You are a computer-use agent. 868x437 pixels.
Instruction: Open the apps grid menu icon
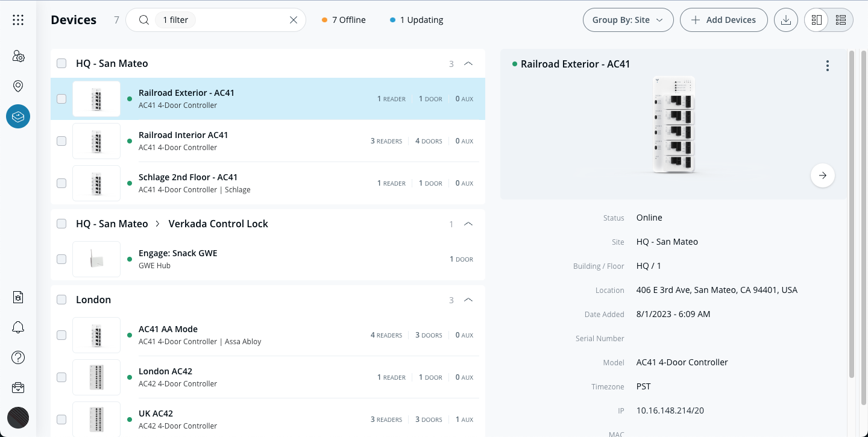pyautogui.click(x=18, y=20)
